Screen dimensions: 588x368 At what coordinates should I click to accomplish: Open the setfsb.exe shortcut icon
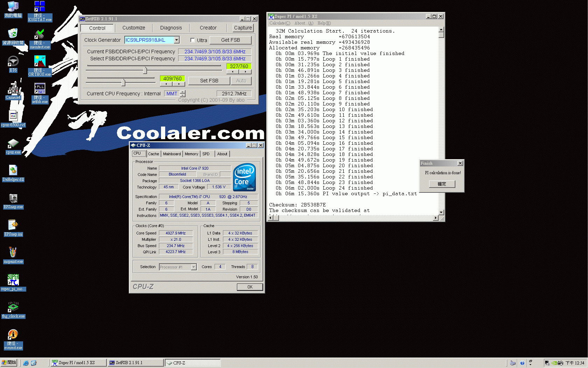[x=40, y=93]
